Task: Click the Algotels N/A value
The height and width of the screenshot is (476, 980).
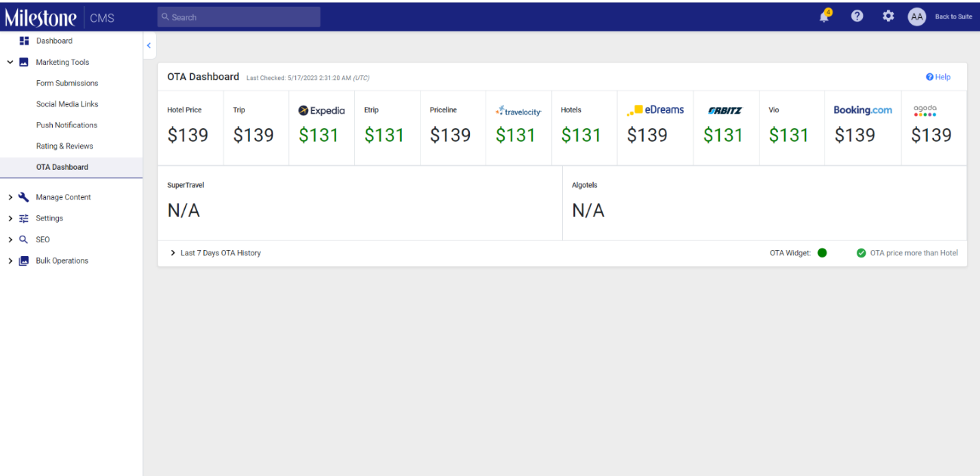Action: pos(588,211)
